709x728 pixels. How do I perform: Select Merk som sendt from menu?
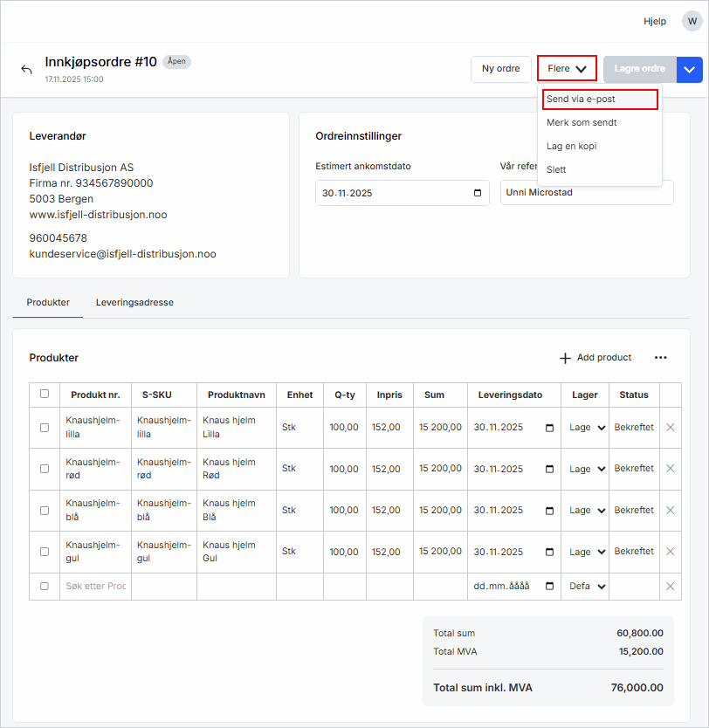[x=582, y=123]
